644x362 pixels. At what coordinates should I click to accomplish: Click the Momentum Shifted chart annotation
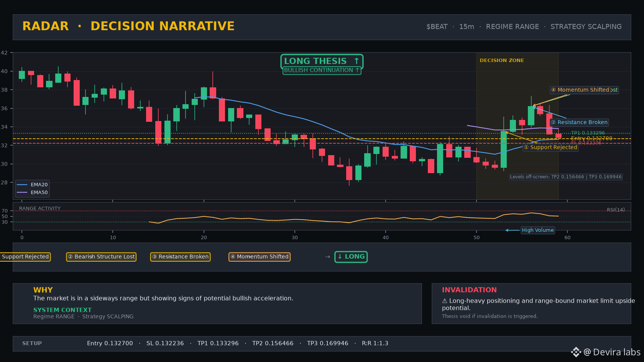(580, 90)
